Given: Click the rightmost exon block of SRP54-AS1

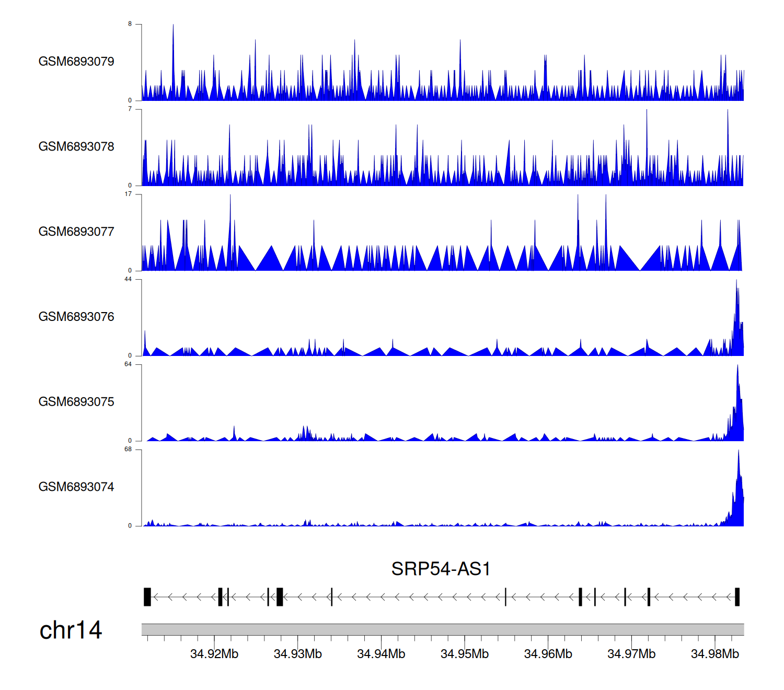Looking at the screenshot, I should [737, 597].
